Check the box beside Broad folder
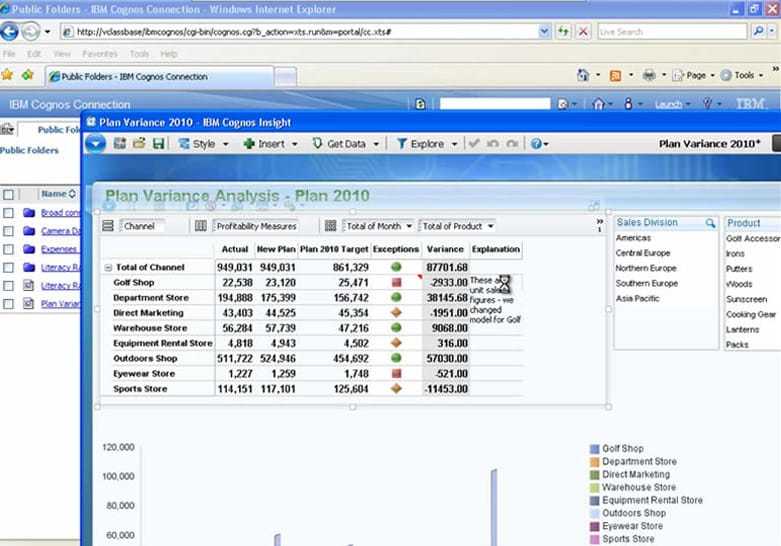This screenshot has height=546, width=781. (x=8, y=213)
